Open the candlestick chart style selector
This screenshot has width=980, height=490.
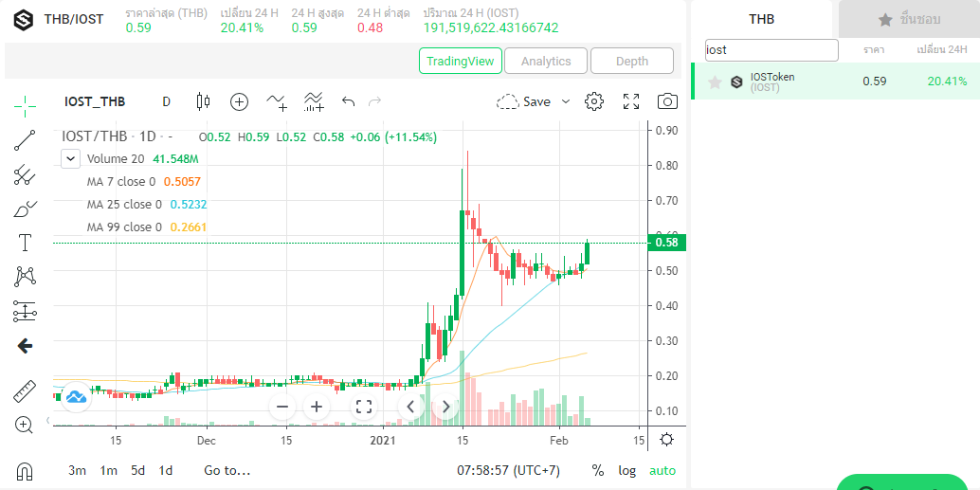tap(203, 101)
